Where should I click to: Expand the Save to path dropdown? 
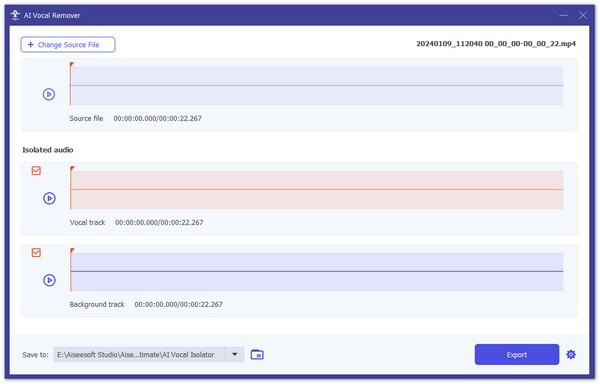(235, 355)
